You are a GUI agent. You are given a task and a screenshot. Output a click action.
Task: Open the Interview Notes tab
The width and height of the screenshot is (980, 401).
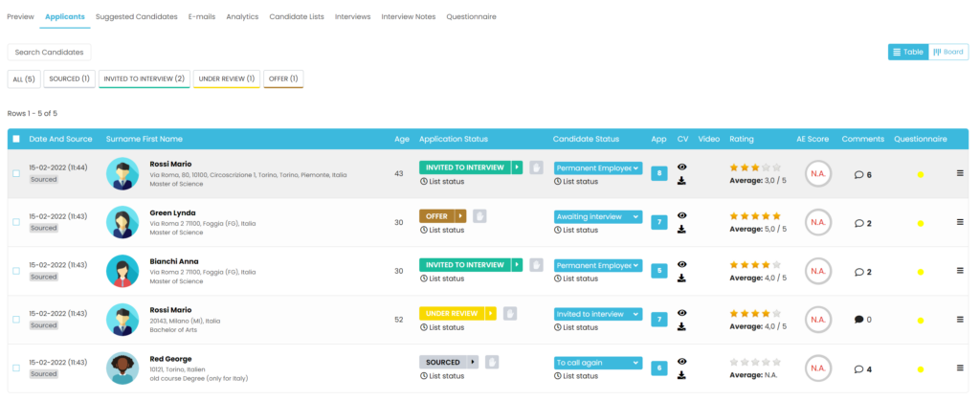(409, 17)
